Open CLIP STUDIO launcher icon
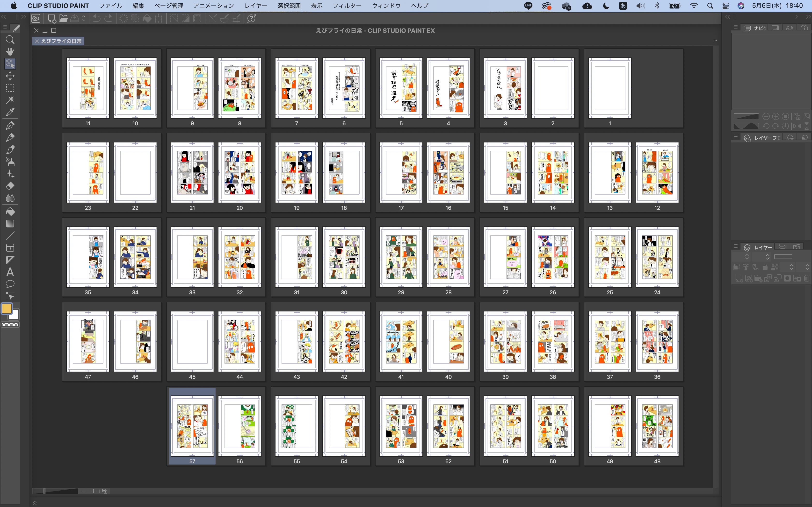 coord(36,18)
